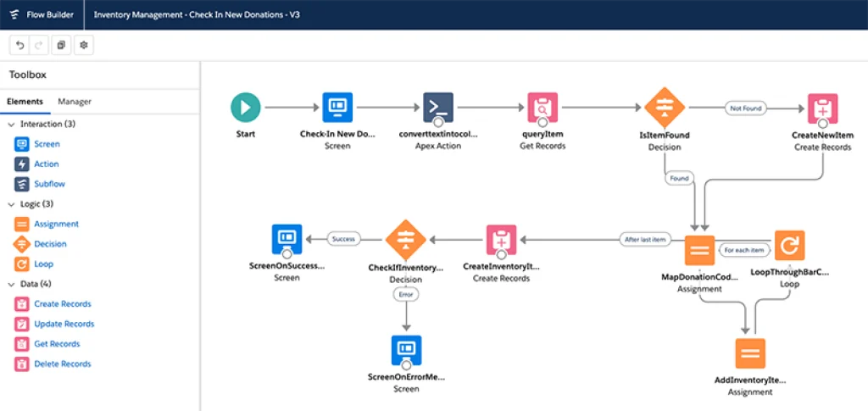Switch to the Manager tab
Image resolution: width=868 pixels, height=411 pixels.
pyautogui.click(x=75, y=102)
